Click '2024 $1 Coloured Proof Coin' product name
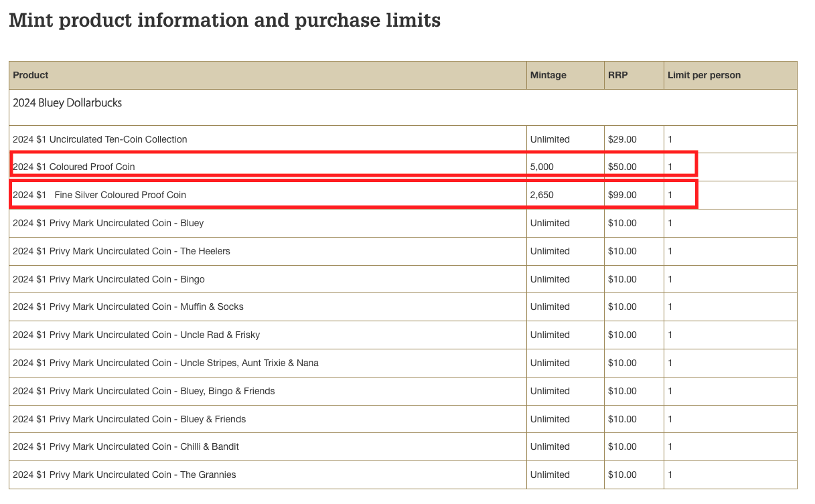 74,167
